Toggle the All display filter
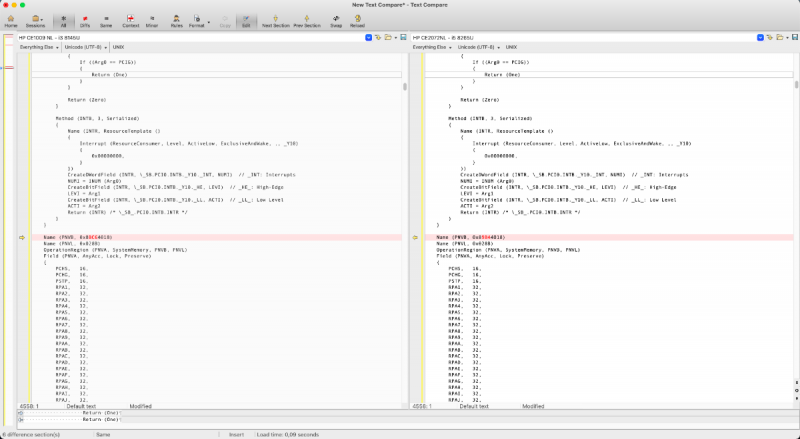The image size is (800, 439). (63, 20)
